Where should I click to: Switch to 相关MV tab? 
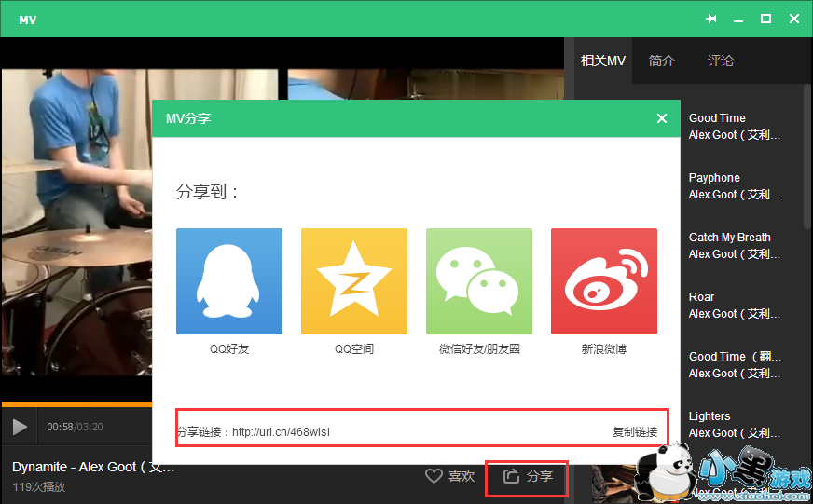pos(603,61)
